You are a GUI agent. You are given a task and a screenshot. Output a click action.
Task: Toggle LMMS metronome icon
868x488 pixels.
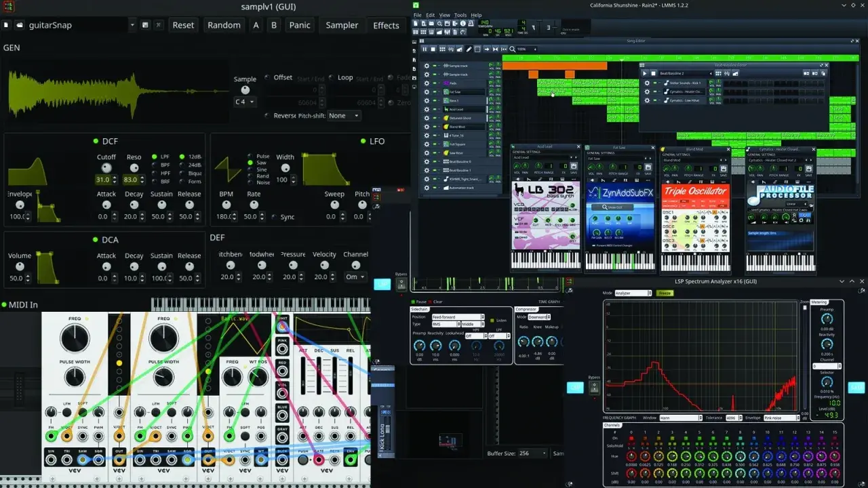(471, 23)
